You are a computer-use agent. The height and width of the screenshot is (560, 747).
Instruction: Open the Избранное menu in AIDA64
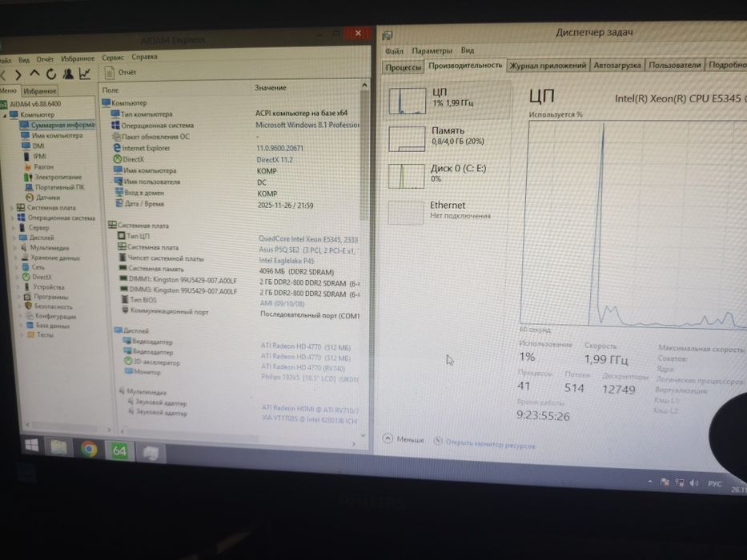coord(78,58)
